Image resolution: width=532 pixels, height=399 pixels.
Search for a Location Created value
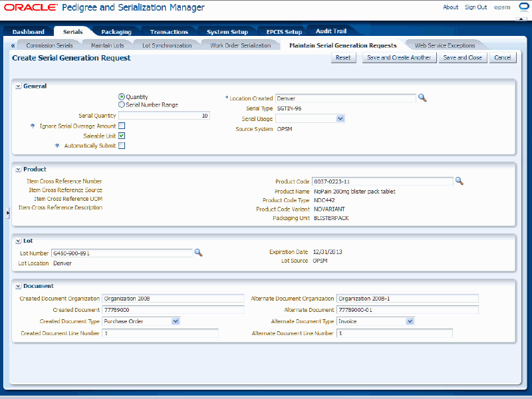(422, 98)
